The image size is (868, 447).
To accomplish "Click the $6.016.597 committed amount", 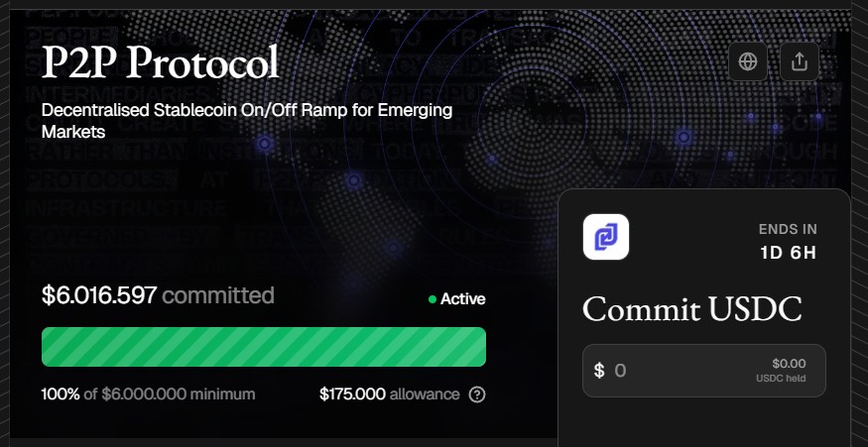I will click(x=99, y=295).
